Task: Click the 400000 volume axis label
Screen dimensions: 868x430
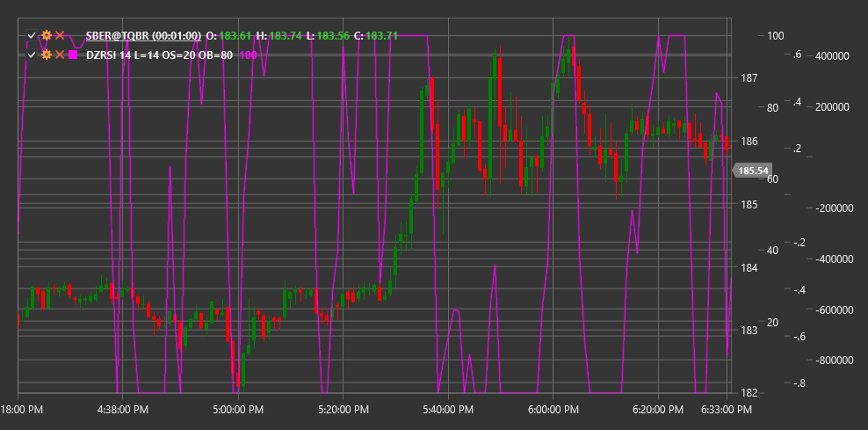Action: 832,56
